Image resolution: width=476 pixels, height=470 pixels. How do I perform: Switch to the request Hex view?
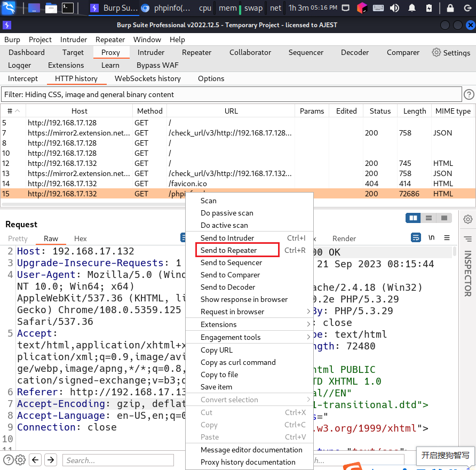81,238
